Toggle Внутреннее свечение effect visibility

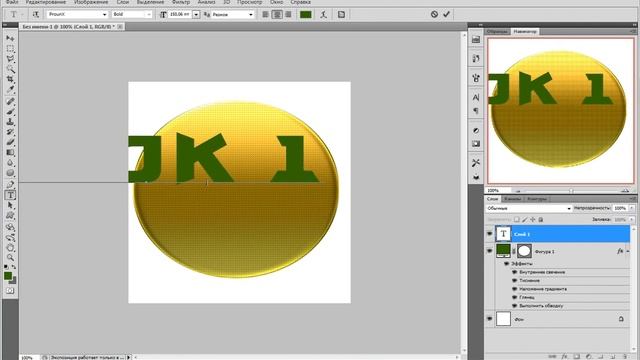click(514, 272)
